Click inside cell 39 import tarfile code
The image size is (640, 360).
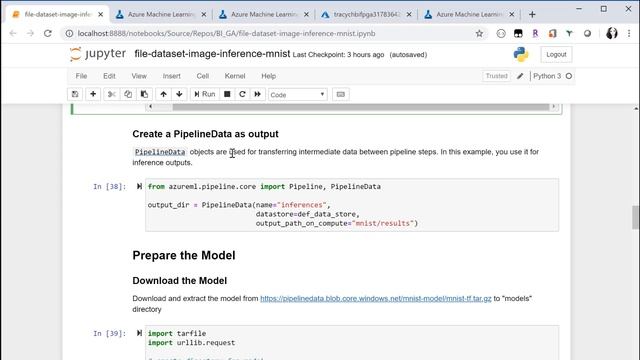pos(177,333)
